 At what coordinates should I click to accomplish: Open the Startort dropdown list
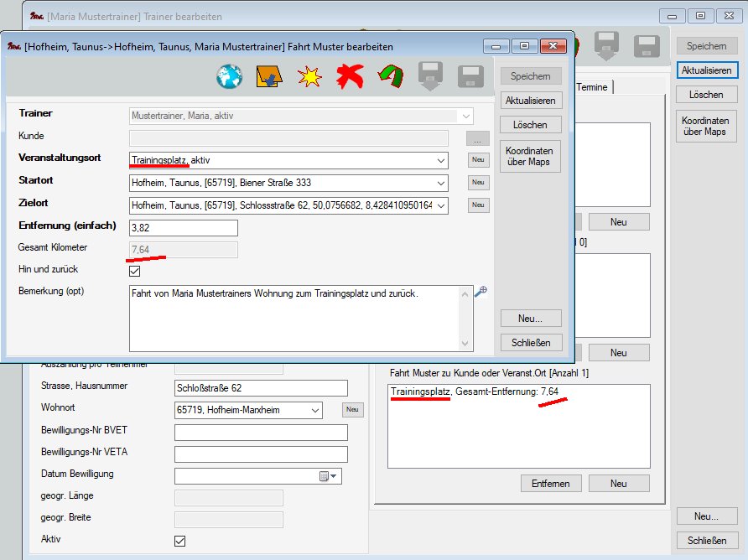pyautogui.click(x=441, y=183)
